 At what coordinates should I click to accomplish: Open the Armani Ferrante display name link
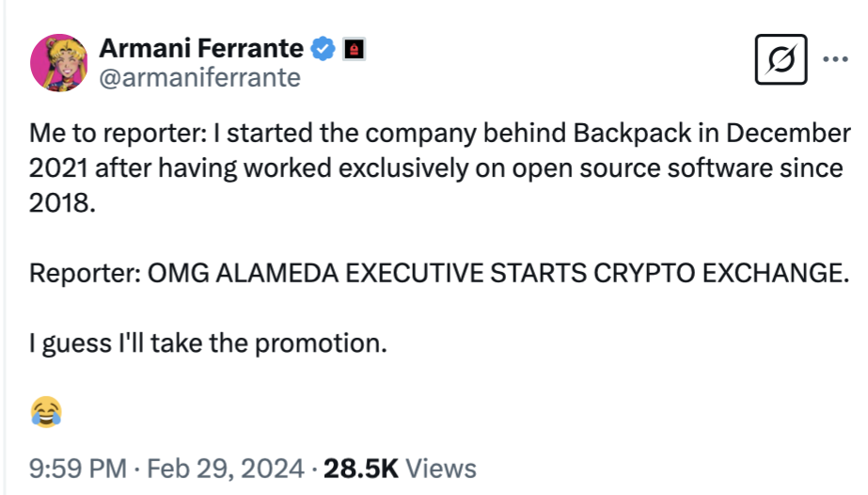[201, 48]
